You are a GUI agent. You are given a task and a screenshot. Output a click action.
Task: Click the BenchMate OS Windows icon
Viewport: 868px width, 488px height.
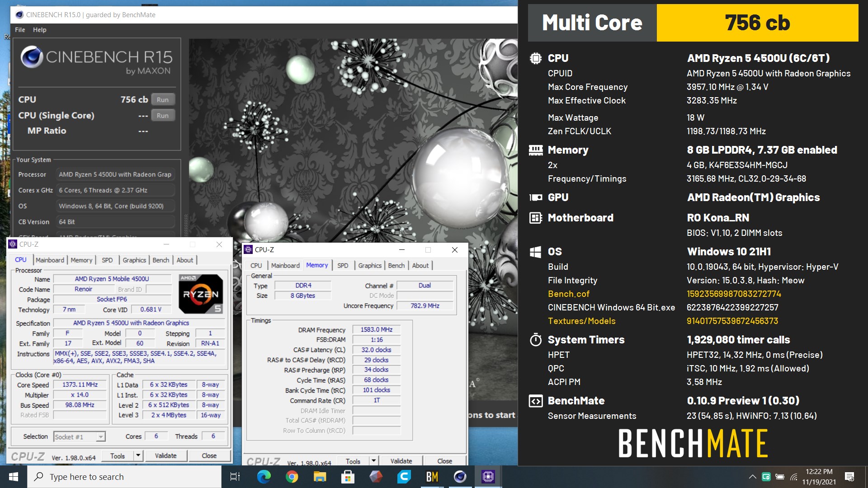536,252
